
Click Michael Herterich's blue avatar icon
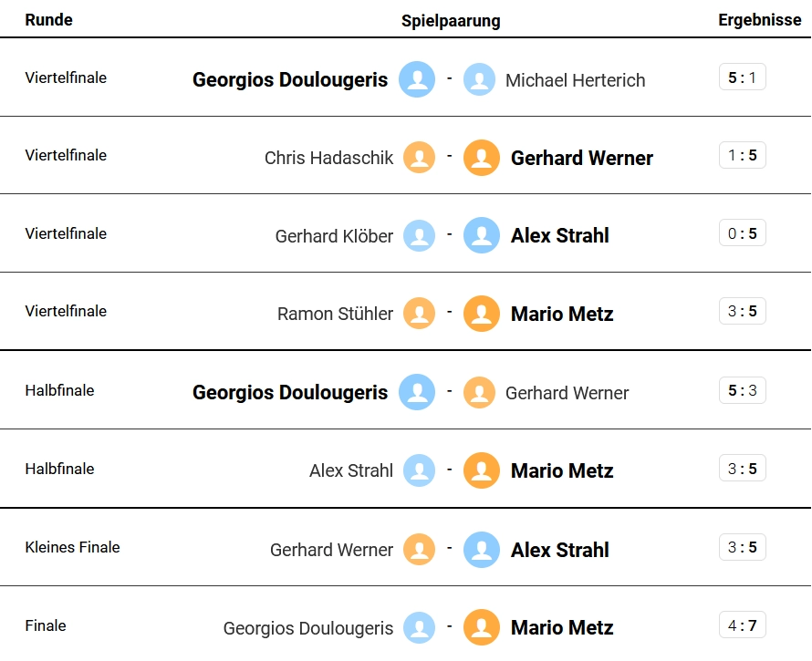click(x=479, y=79)
